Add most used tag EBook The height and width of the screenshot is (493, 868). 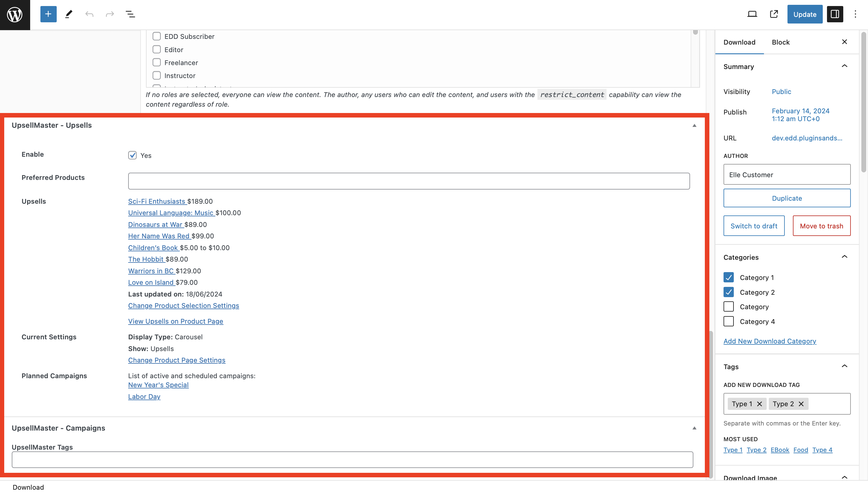coord(780,450)
